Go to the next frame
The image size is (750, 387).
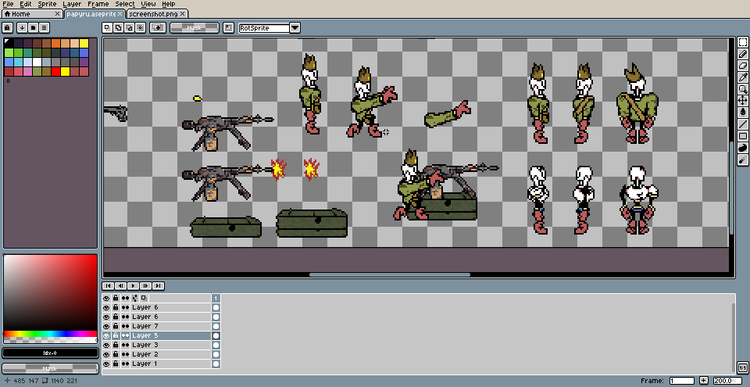[145, 286]
